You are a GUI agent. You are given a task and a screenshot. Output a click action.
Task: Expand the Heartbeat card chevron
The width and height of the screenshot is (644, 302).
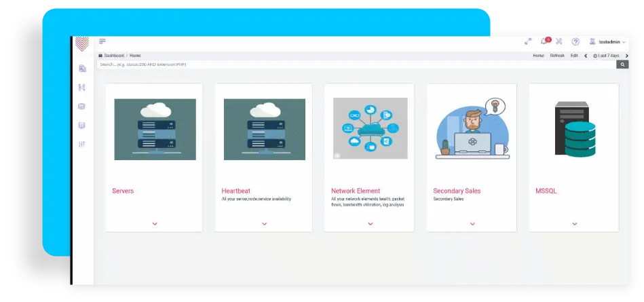click(x=264, y=223)
